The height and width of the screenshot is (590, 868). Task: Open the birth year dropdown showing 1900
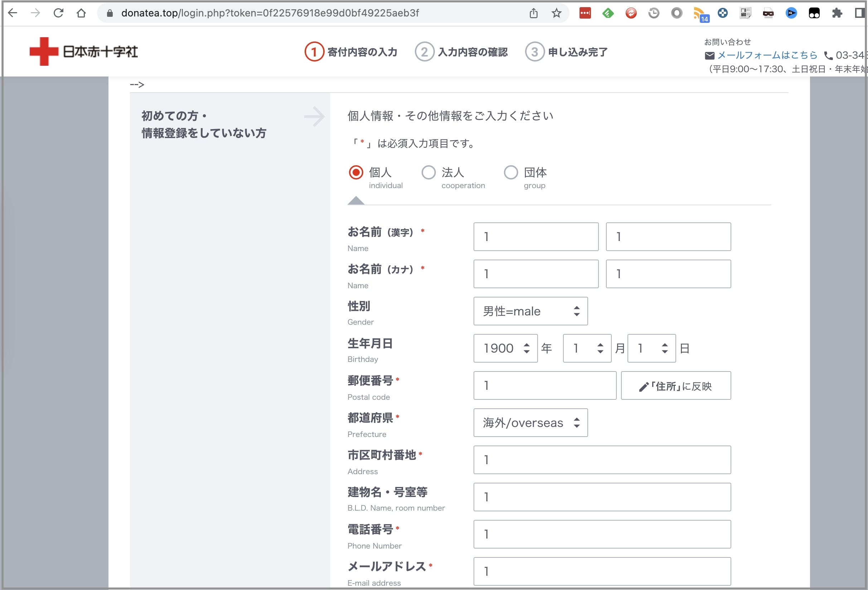[505, 348]
